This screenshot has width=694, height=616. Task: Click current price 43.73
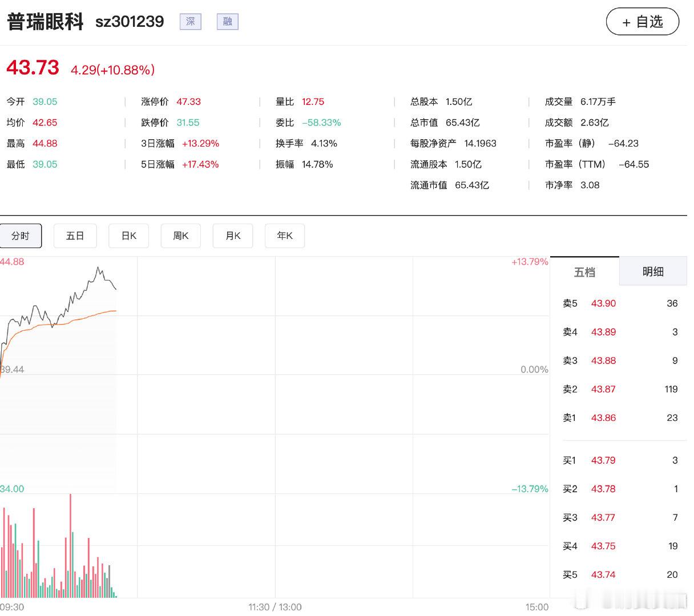pos(33,68)
